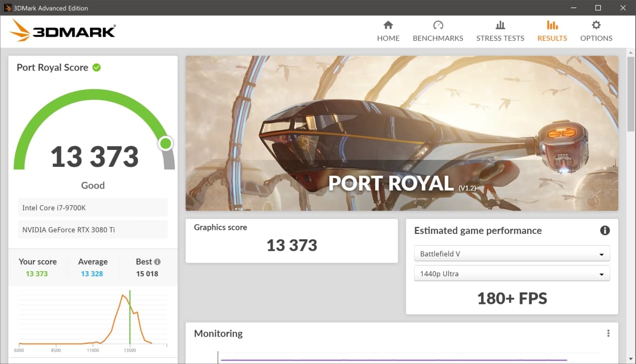Open the Stress Tests tab
This screenshot has height=364, width=636.
tap(500, 31)
